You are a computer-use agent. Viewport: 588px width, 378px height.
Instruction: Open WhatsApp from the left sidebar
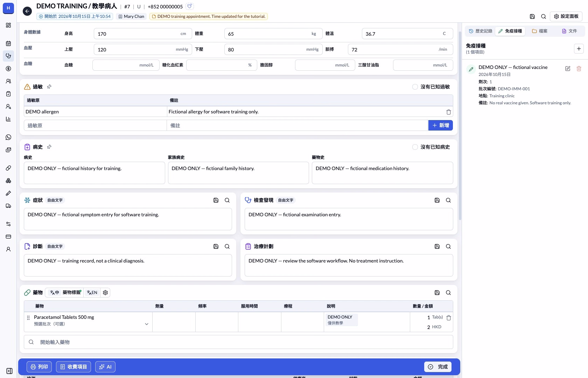(x=8, y=137)
